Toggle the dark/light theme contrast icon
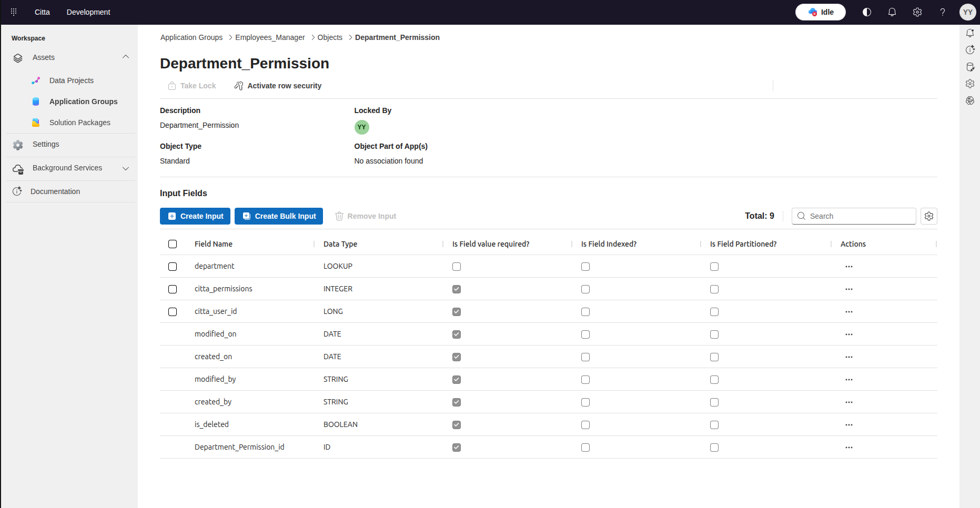This screenshot has height=508, width=980. (867, 12)
